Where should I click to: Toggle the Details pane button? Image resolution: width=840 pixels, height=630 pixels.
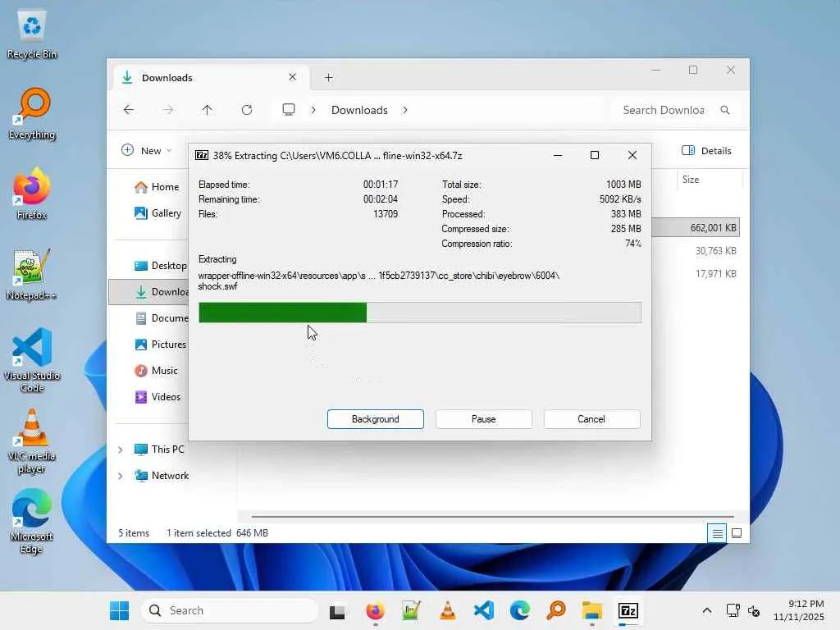[x=706, y=151]
